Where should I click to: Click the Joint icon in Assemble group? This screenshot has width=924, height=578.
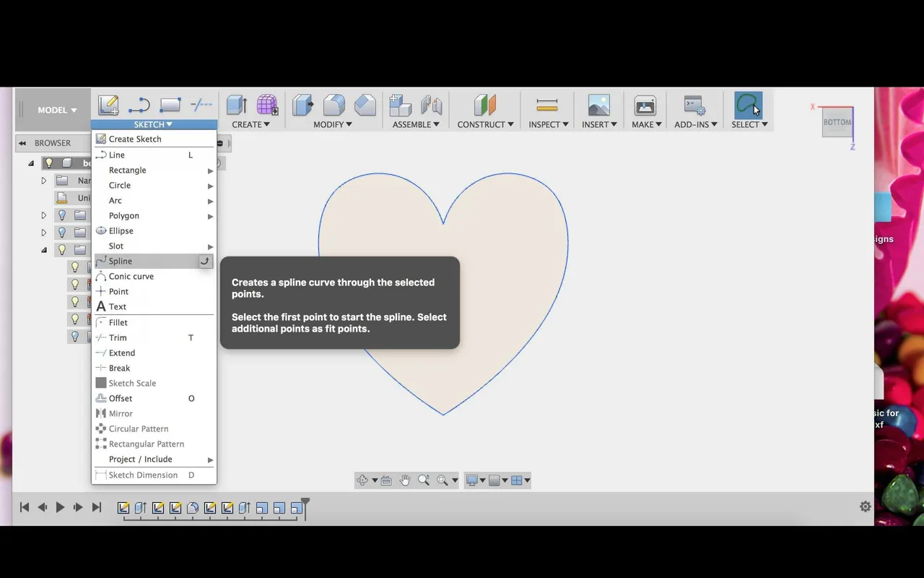pyautogui.click(x=431, y=105)
